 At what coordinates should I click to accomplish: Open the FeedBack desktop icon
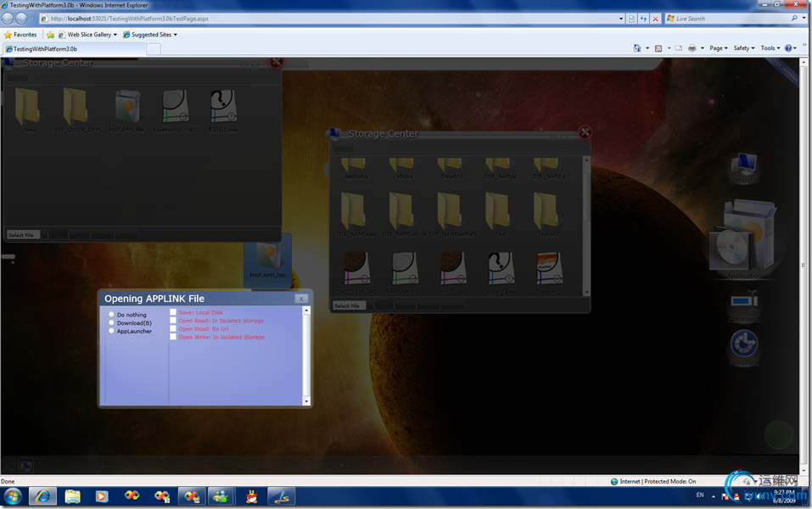point(744,347)
